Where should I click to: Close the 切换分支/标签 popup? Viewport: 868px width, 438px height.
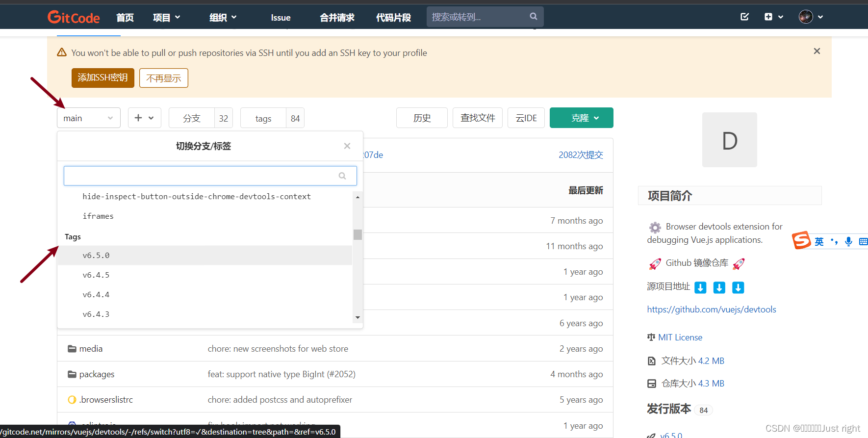[347, 146]
